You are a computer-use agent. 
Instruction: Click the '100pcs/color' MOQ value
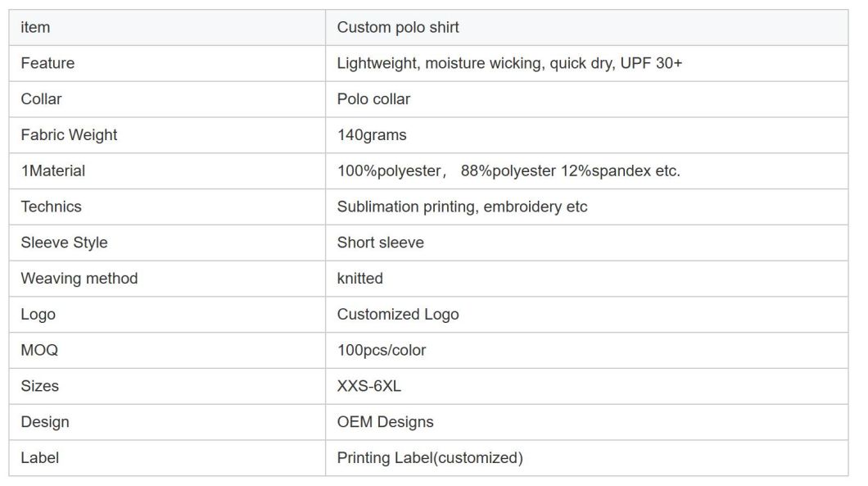click(x=382, y=350)
